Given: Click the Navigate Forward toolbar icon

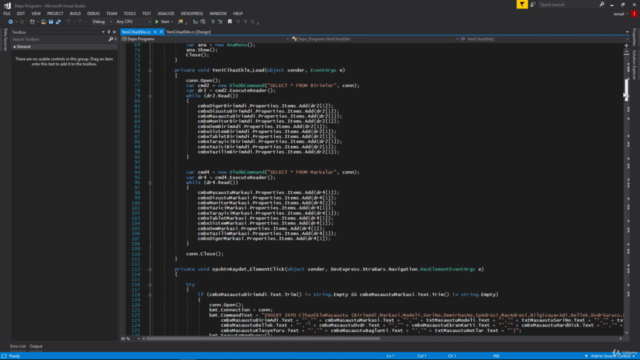Looking at the screenshot, I should (22, 22).
